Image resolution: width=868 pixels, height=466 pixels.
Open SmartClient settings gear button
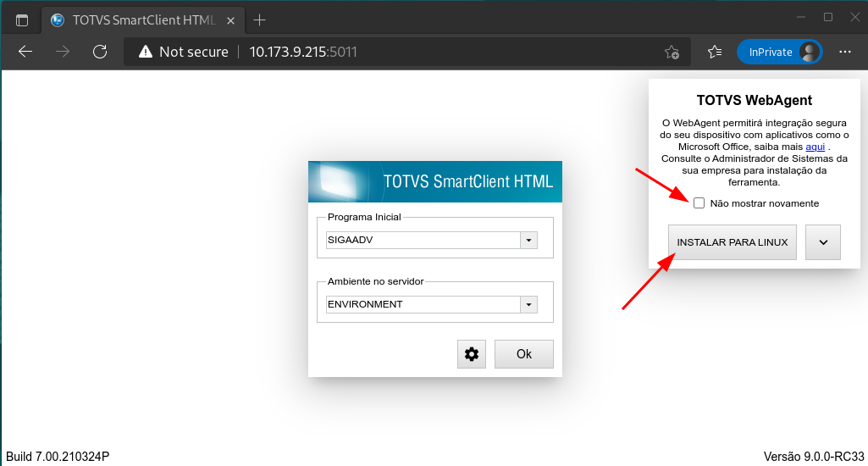472,354
